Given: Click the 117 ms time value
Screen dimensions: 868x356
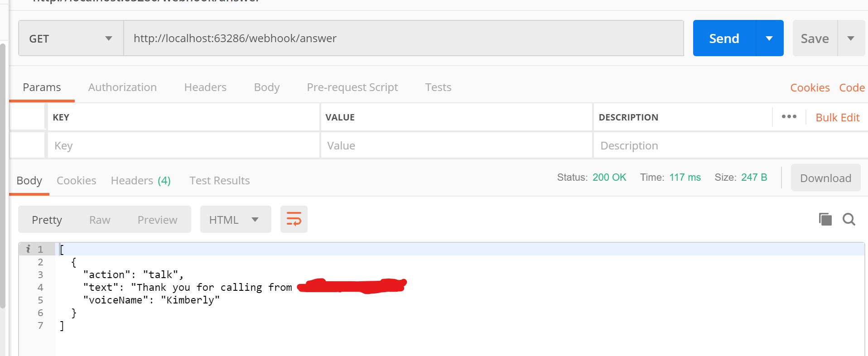Looking at the screenshot, I should point(685,178).
